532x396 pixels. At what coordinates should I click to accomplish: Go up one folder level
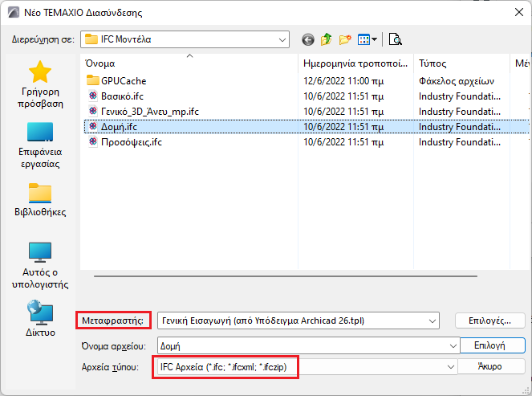(326, 39)
